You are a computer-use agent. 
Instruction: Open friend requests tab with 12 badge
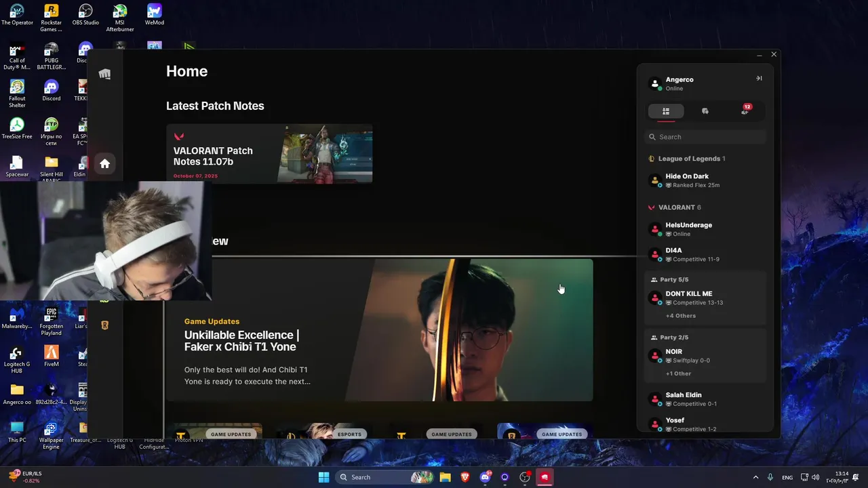tap(745, 110)
